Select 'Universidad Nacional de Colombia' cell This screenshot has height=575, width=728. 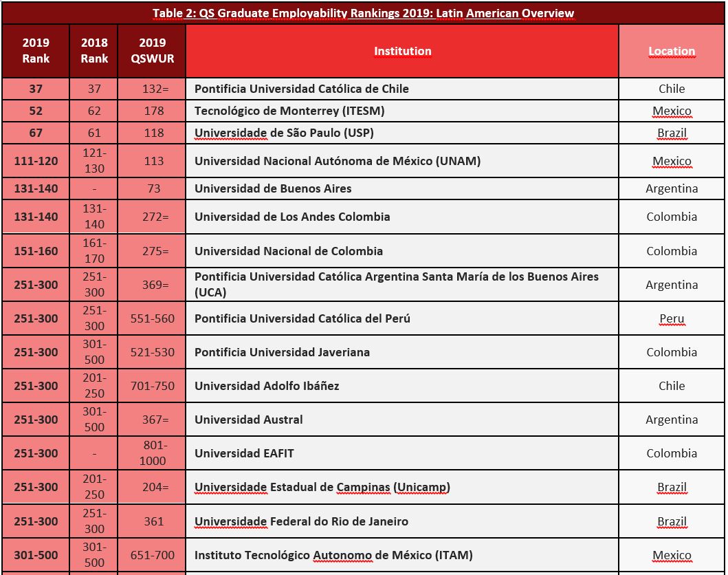[x=402, y=251]
